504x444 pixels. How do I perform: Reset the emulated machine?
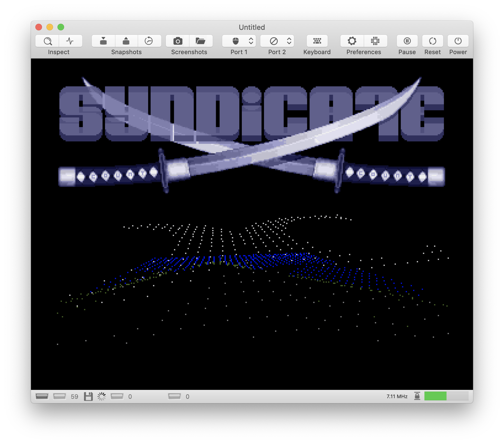433,41
